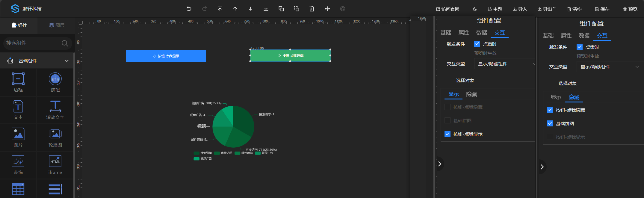Click 预览 preview button

click(630, 9)
